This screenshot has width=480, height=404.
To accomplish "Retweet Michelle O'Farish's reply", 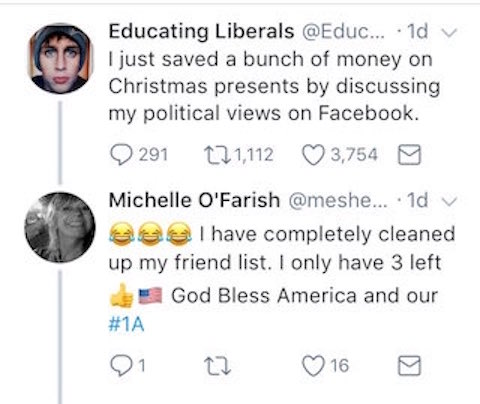I will point(217,366).
